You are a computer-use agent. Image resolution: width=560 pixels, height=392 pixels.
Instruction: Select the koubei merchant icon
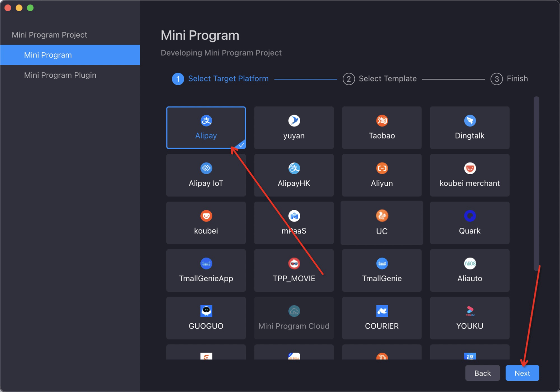470,168
